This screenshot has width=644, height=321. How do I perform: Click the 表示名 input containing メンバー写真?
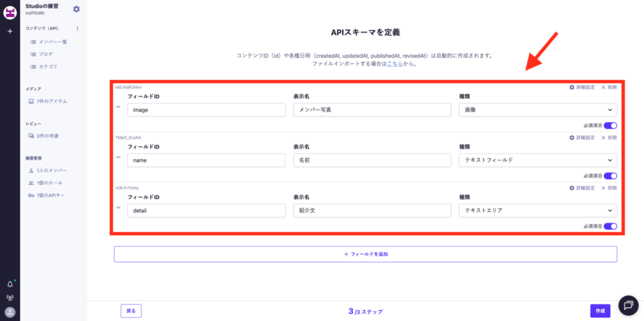(x=372, y=110)
